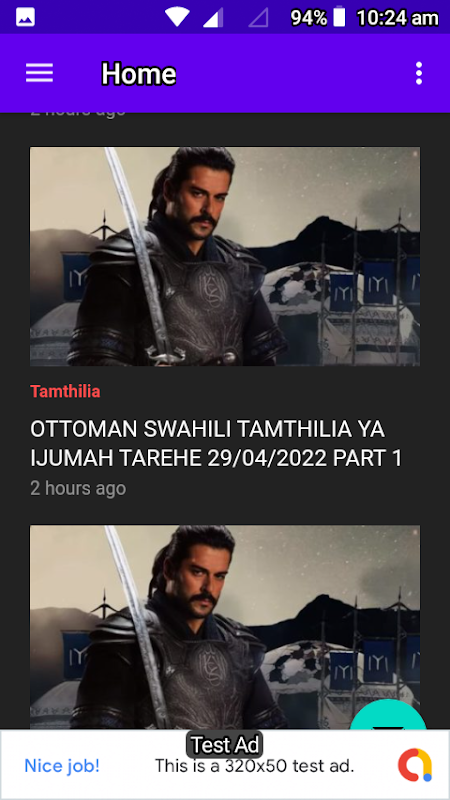Tap the Test Ad label

coord(224,745)
